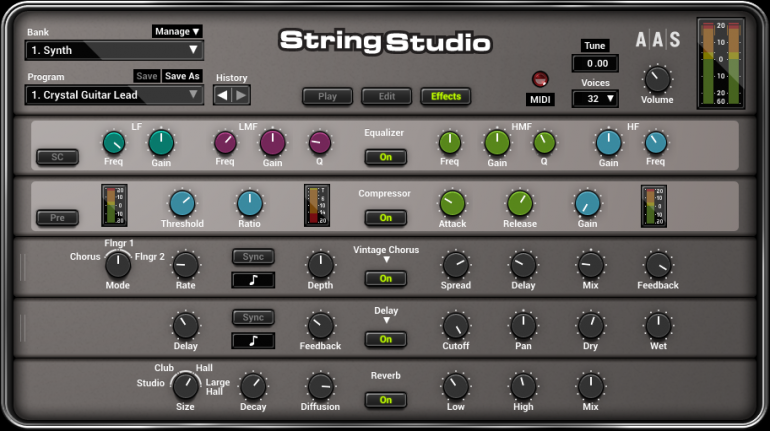Screen dimensions: 770x431
Task: Turn off the Delay effect
Action: click(x=385, y=339)
